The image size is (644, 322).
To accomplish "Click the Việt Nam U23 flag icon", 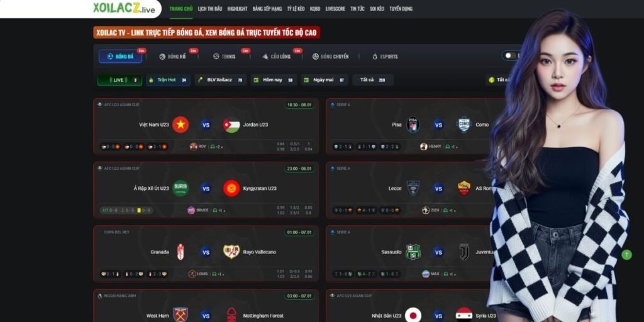I will tap(180, 125).
